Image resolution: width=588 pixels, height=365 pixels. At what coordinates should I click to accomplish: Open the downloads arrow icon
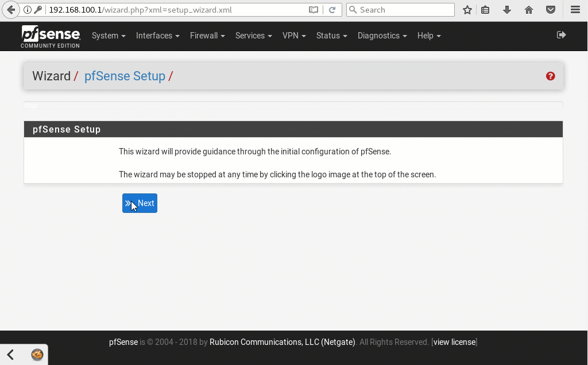[x=507, y=10]
